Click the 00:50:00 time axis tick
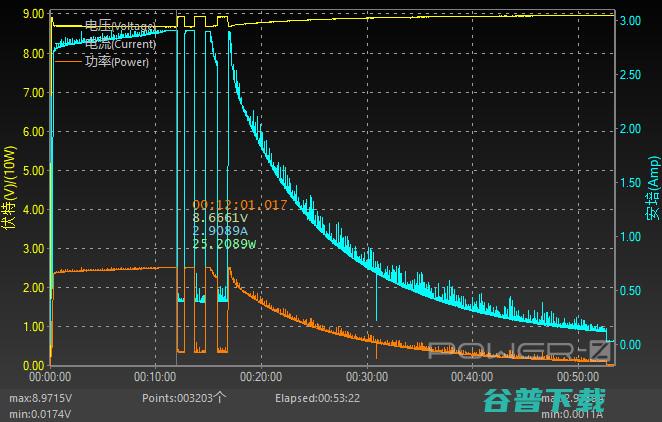 point(576,377)
